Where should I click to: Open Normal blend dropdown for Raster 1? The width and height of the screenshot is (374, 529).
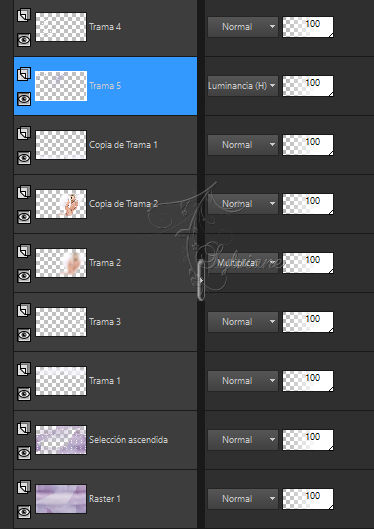point(243,499)
